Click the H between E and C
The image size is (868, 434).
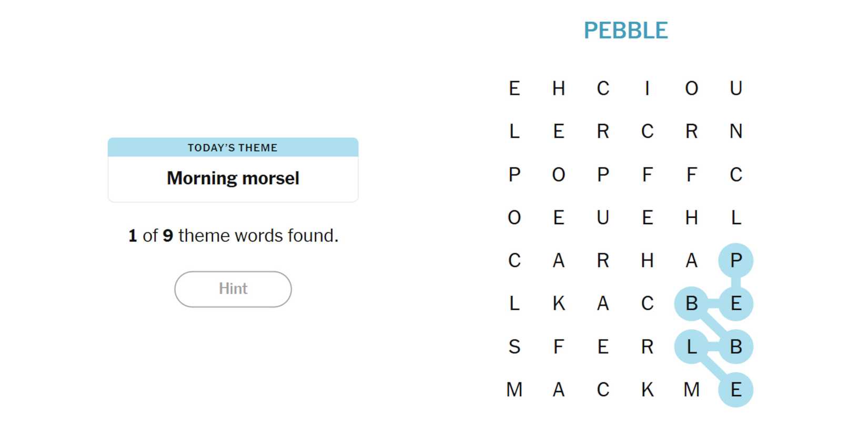[x=559, y=88]
